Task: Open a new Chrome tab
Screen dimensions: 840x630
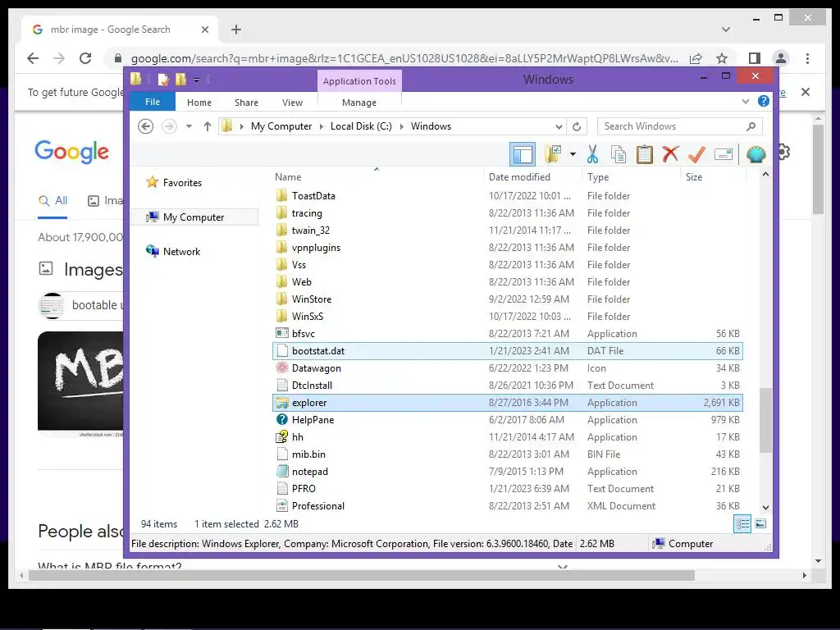Action: 236,30
